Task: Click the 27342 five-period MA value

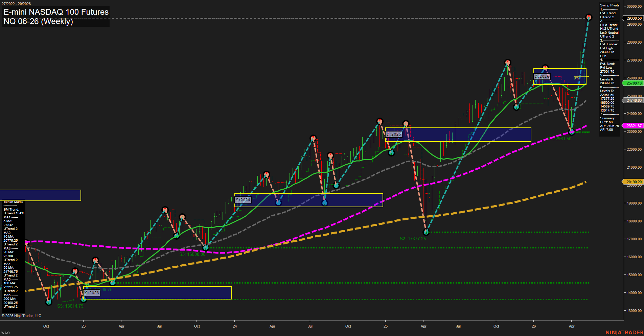Action: (x=8, y=225)
